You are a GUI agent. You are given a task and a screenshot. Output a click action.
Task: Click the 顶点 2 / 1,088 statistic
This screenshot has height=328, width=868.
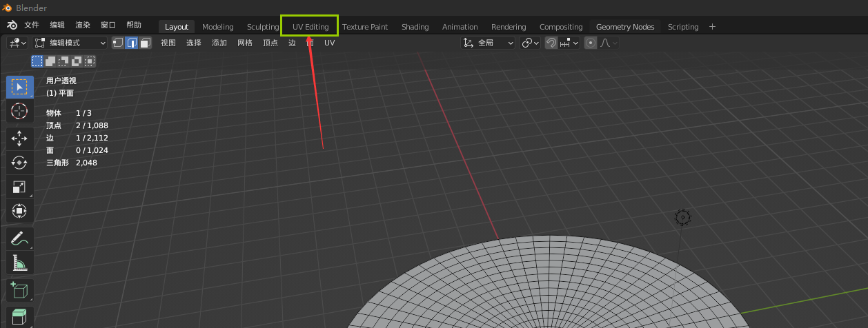77,125
